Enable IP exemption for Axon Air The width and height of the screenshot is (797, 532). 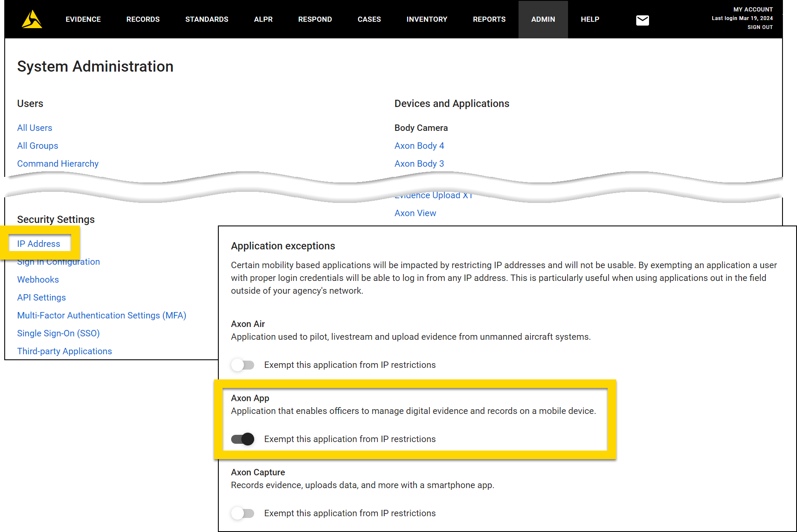243,365
